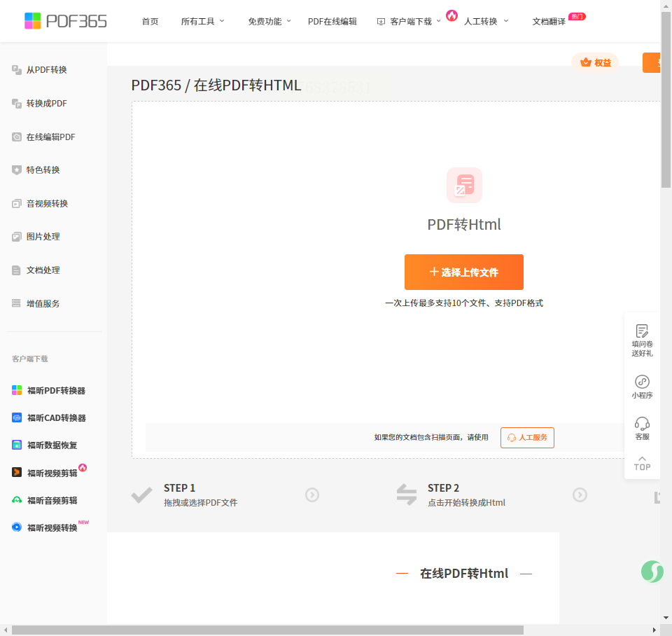The width and height of the screenshot is (672, 636).
Task: Click the 权益 crown button
Action: click(x=595, y=62)
